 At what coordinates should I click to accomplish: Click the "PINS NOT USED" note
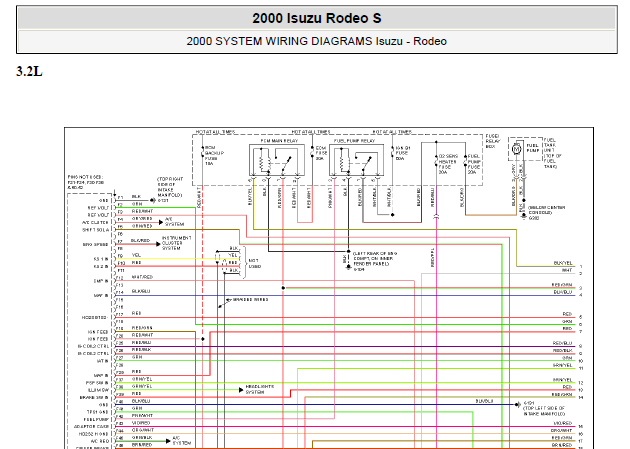point(86,182)
